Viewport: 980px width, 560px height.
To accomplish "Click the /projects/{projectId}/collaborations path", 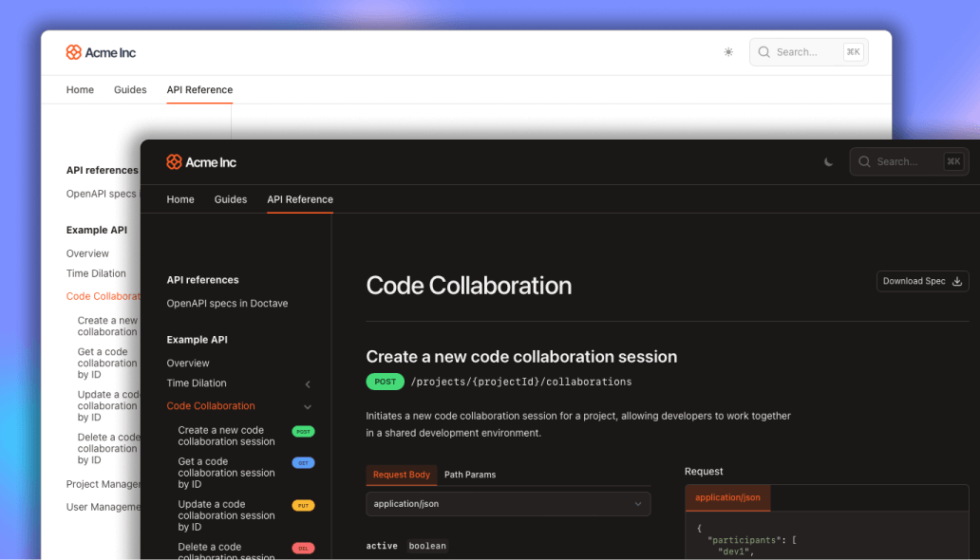I will tap(521, 382).
